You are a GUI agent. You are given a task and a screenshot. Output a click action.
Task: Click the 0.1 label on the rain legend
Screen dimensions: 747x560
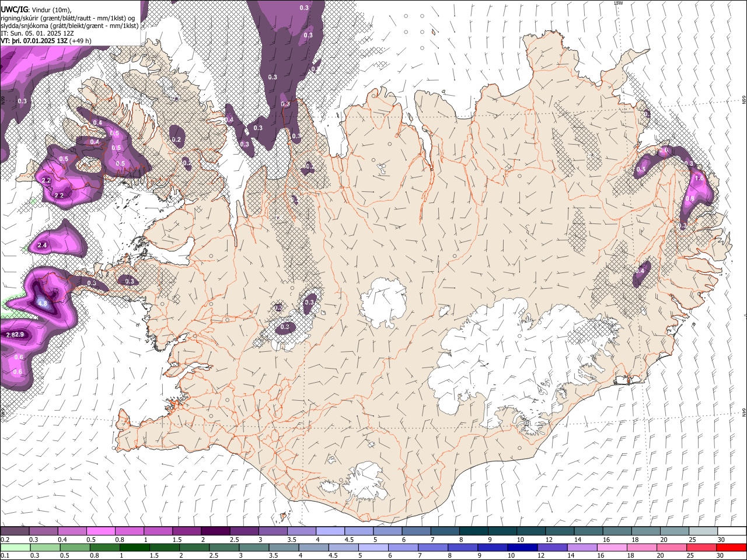coord(5,555)
